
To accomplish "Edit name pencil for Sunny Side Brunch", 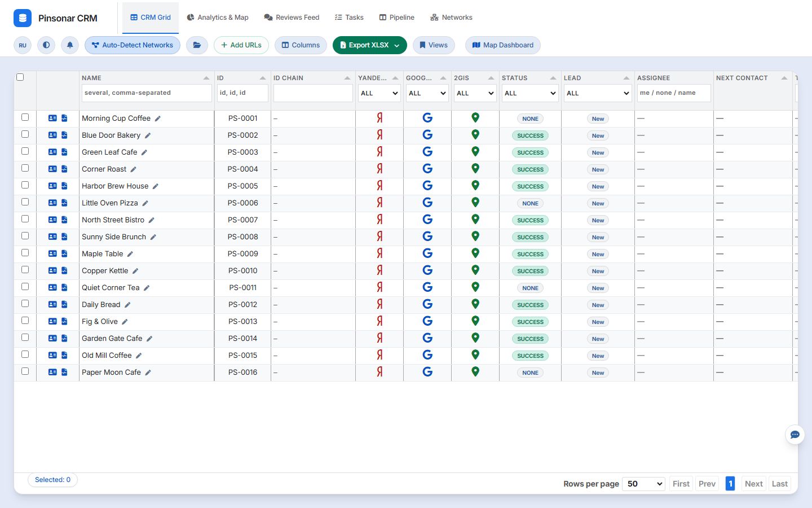I will 153,237.
